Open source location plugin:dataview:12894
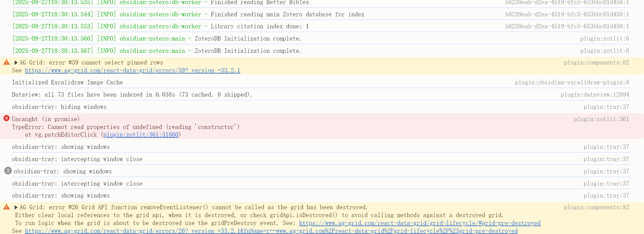 (x=595, y=95)
